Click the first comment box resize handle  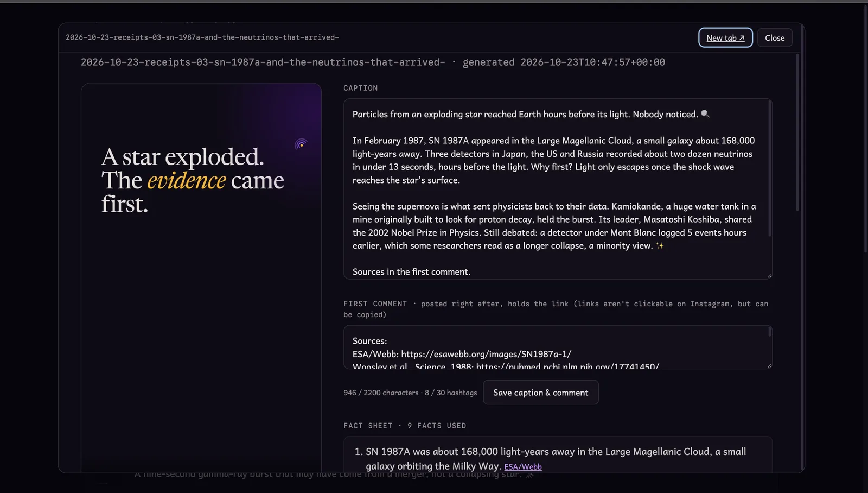coord(769,366)
